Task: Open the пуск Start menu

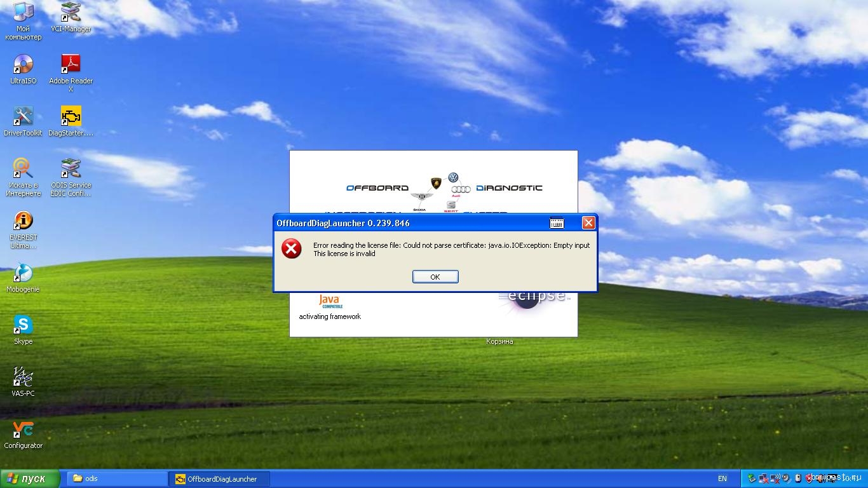Action: pyautogui.click(x=31, y=478)
